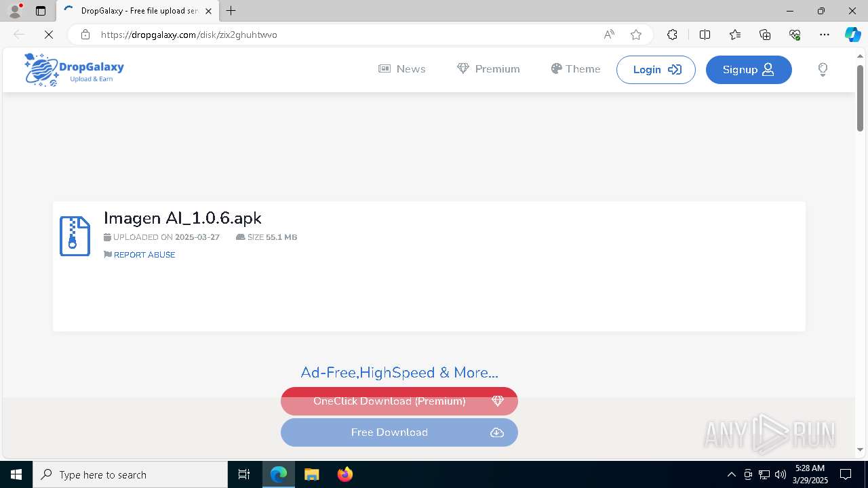
Task: Click the page vertical scrollbar thumb
Action: (860, 98)
